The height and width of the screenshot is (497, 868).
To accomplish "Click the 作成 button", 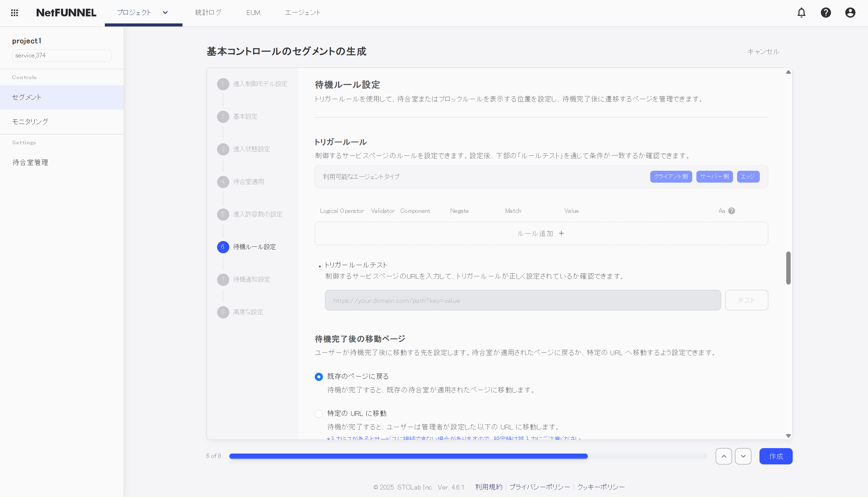I will (776, 456).
